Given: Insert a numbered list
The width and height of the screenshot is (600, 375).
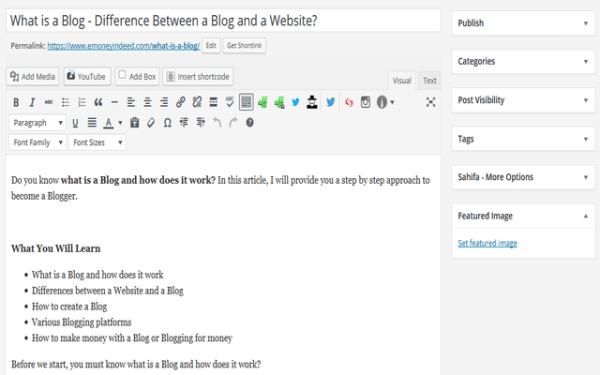Looking at the screenshot, I should pos(82,102).
